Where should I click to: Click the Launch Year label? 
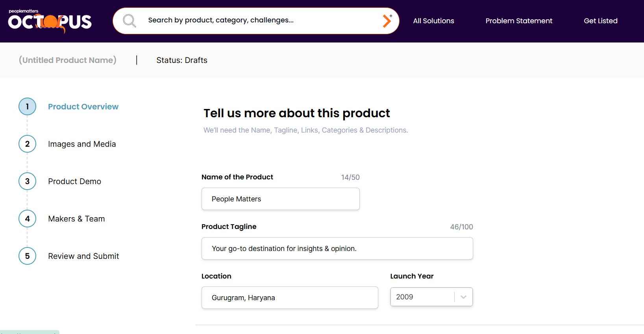[412, 276]
